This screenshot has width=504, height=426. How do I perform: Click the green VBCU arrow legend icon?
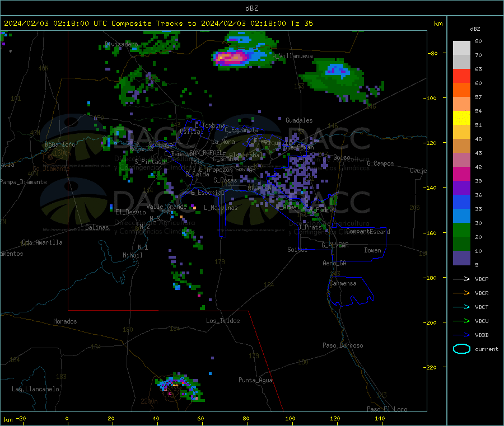[x=461, y=321]
